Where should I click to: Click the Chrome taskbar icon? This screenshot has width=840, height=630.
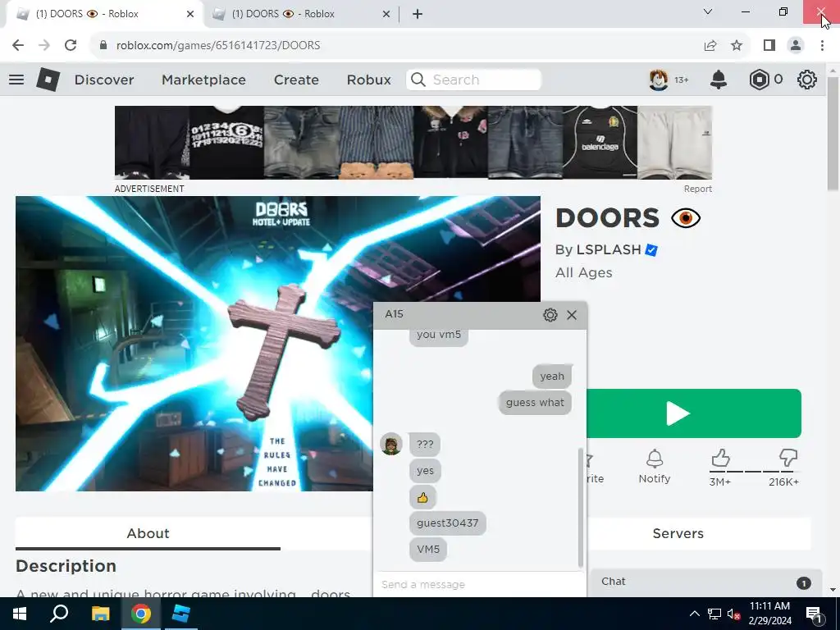[x=141, y=614]
